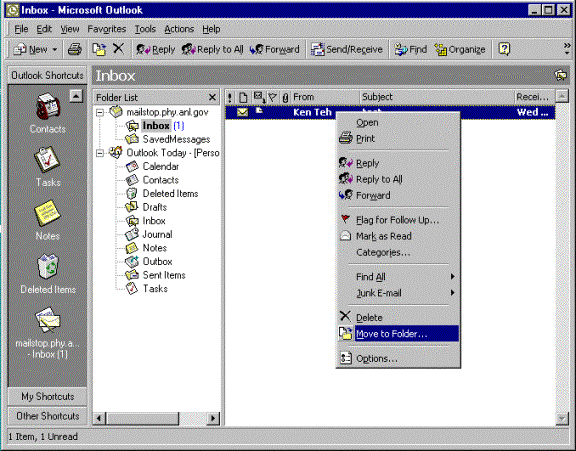This screenshot has height=451, width=576.
Task: Open the Favorites menu
Action: tap(107, 29)
